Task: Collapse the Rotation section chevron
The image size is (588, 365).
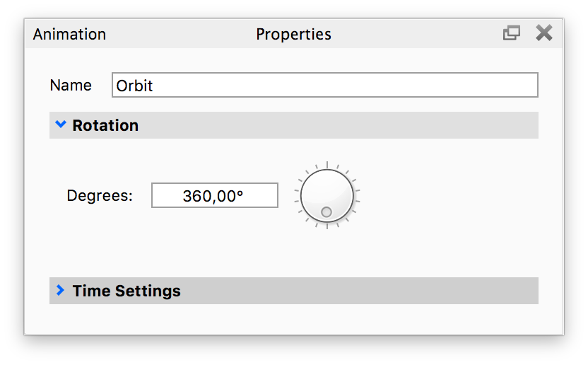Action: (x=60, y=125)
